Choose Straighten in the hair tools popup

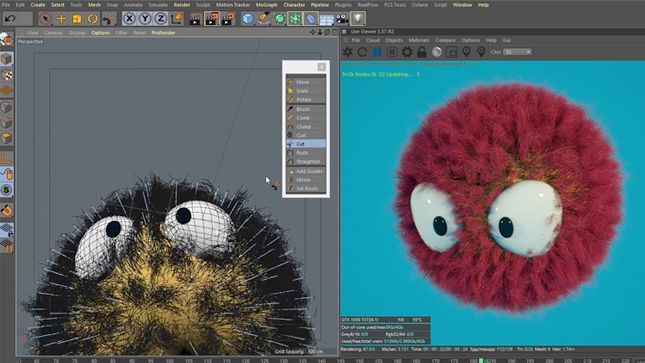[x=306, y=162]
